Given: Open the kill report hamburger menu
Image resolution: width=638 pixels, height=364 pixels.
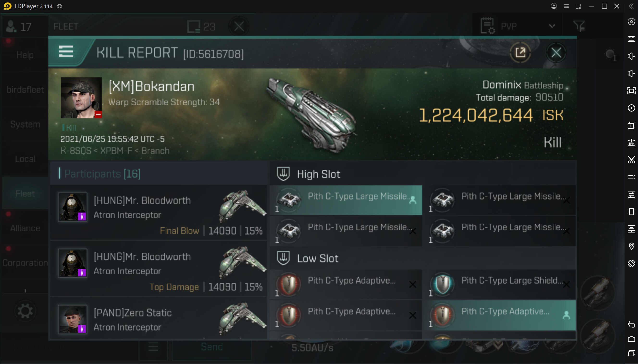Looking at the screenshot, I should tap(66, 51).
